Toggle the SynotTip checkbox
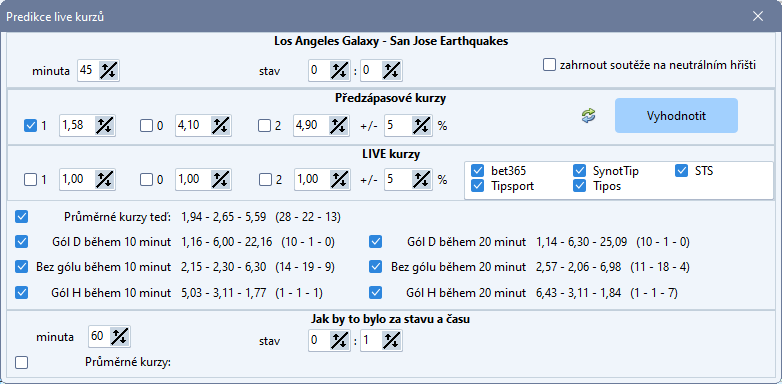This screenshot has height=384, width=782. [x=580, y=171]
